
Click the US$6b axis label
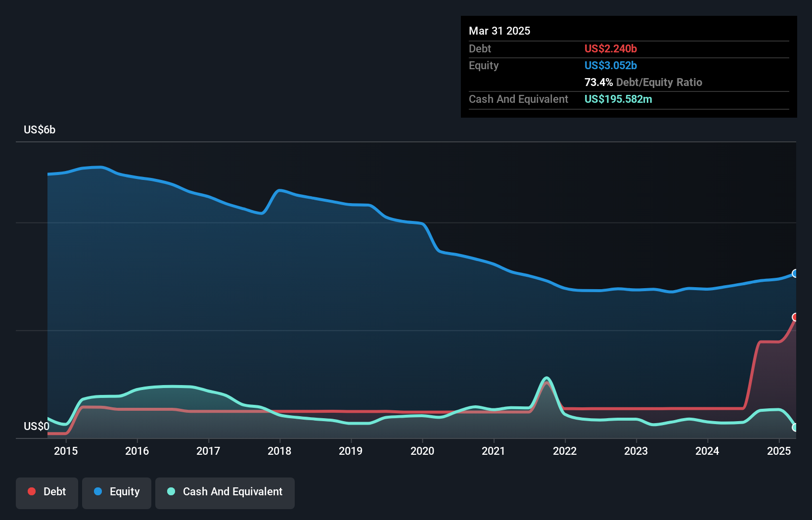pos(40,130)
